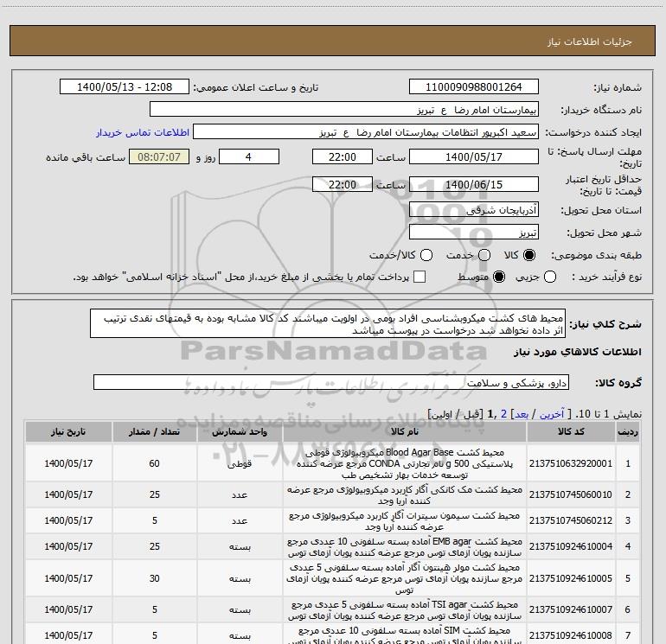
Task: Tick the اسناد خزانه اسلامی payment checkbox
Action: click(x=419, y=277)
